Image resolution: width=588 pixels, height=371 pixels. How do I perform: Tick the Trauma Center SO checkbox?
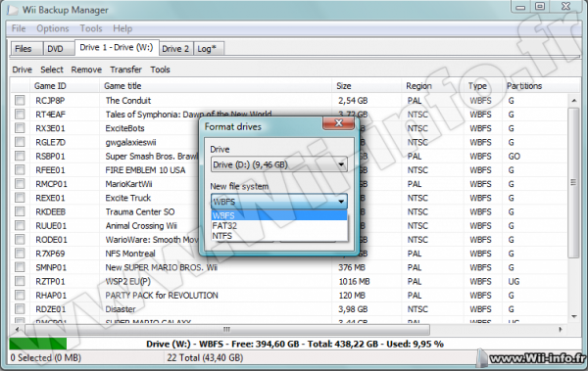tap(20, 211)
